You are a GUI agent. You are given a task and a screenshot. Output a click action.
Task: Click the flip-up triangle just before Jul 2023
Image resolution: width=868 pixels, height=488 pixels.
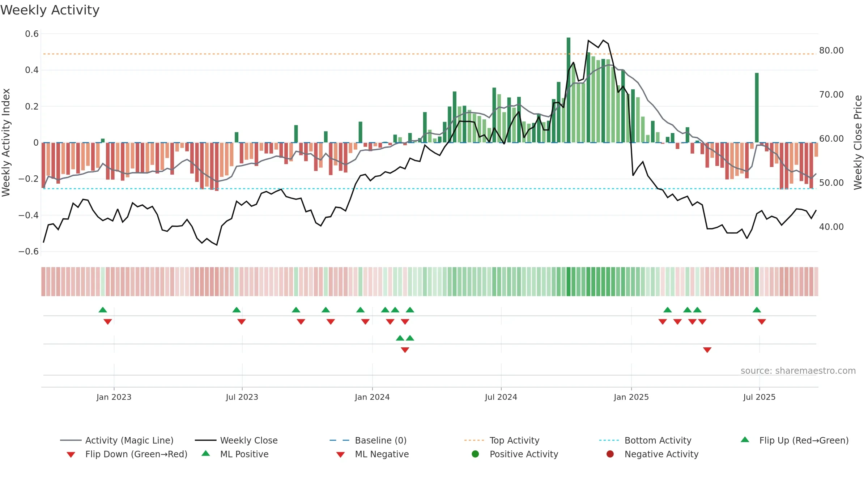click(x=237, y=310)
